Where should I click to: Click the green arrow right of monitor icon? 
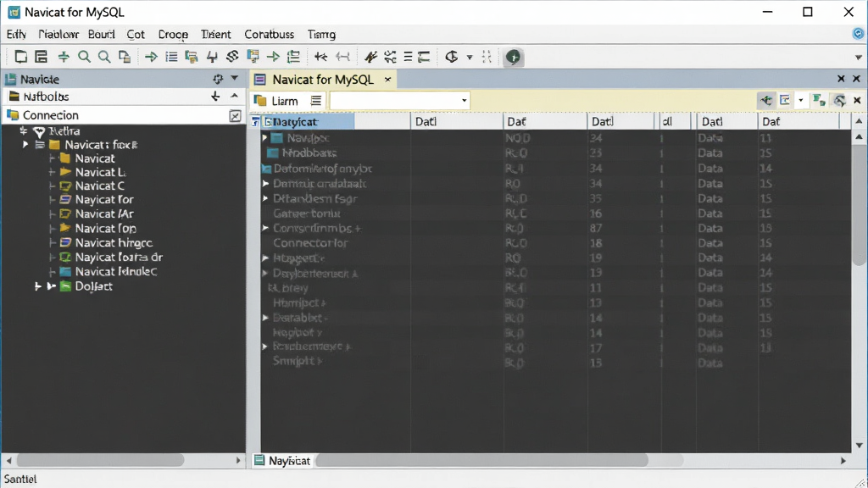click(x=273, y=57)
